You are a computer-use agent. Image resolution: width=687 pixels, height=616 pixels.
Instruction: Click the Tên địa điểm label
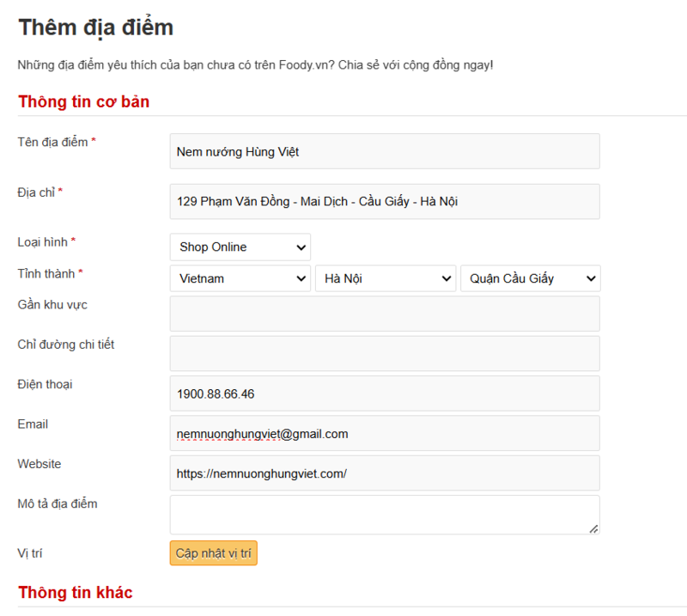coord(52,142)
